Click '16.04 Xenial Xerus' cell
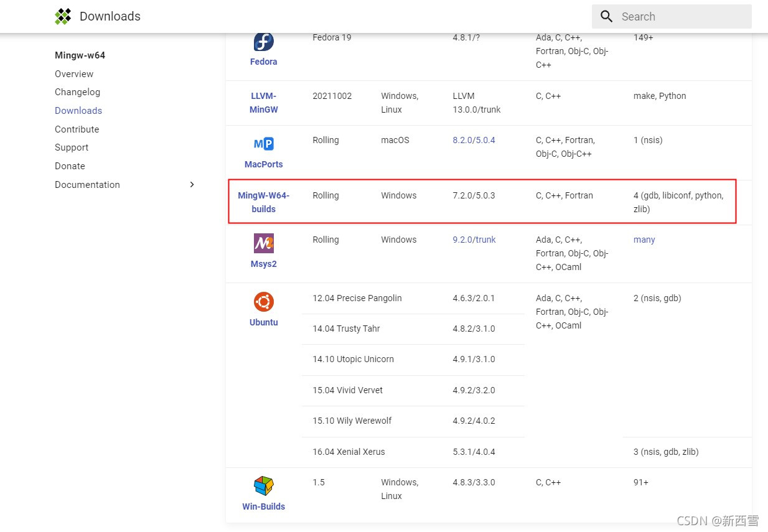The image size is (768, 532). (x=349, y=452)
